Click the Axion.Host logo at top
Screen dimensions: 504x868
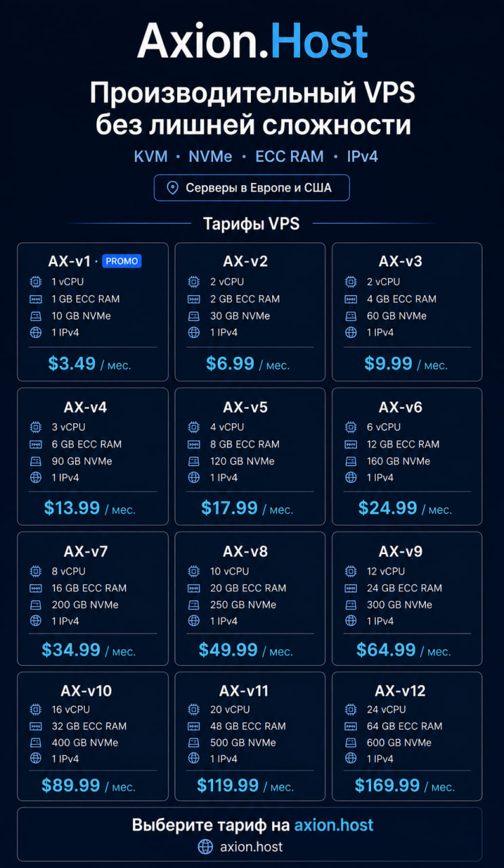point(252,41)
